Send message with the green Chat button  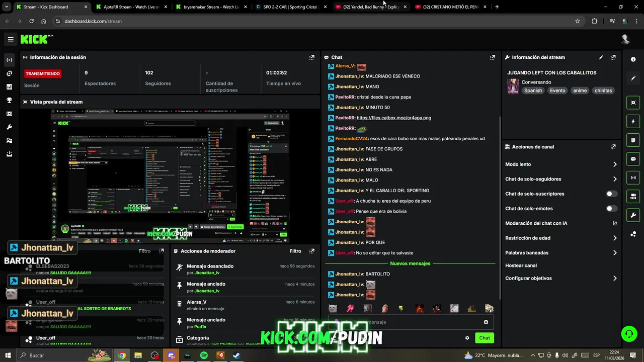pyautogui.click(x=485, y=338)
